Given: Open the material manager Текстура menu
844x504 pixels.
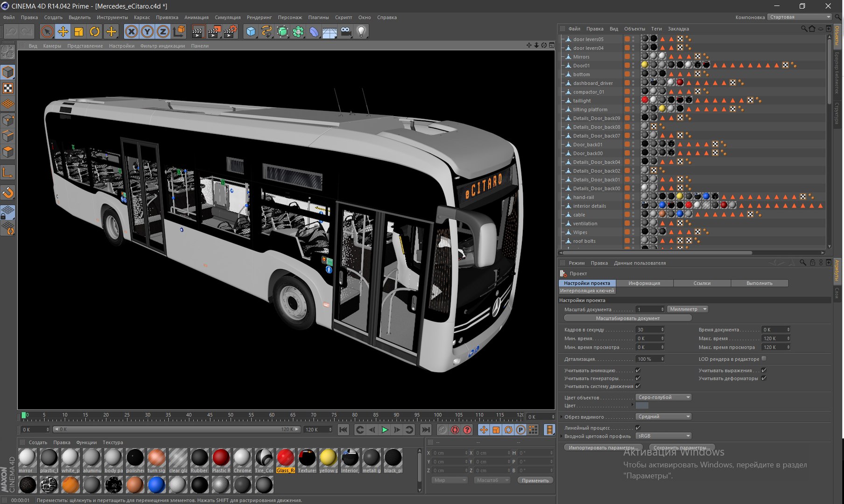Looking at the screenshot, I should [113, 442].
